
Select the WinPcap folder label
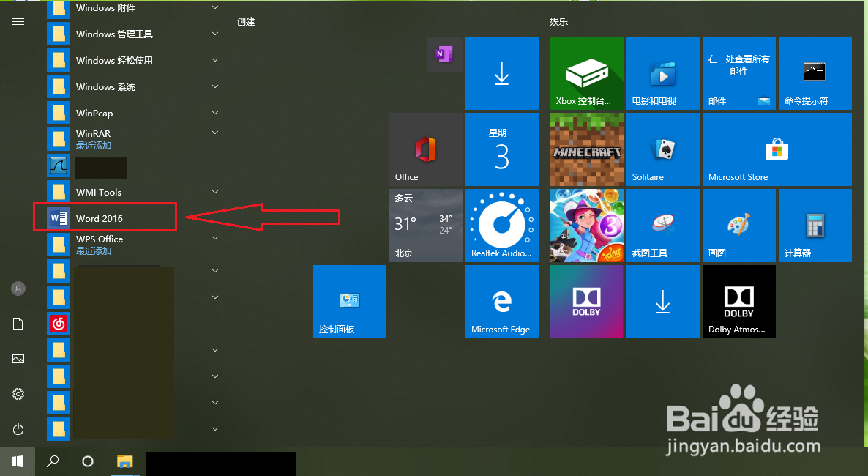(x=94, y=113)
